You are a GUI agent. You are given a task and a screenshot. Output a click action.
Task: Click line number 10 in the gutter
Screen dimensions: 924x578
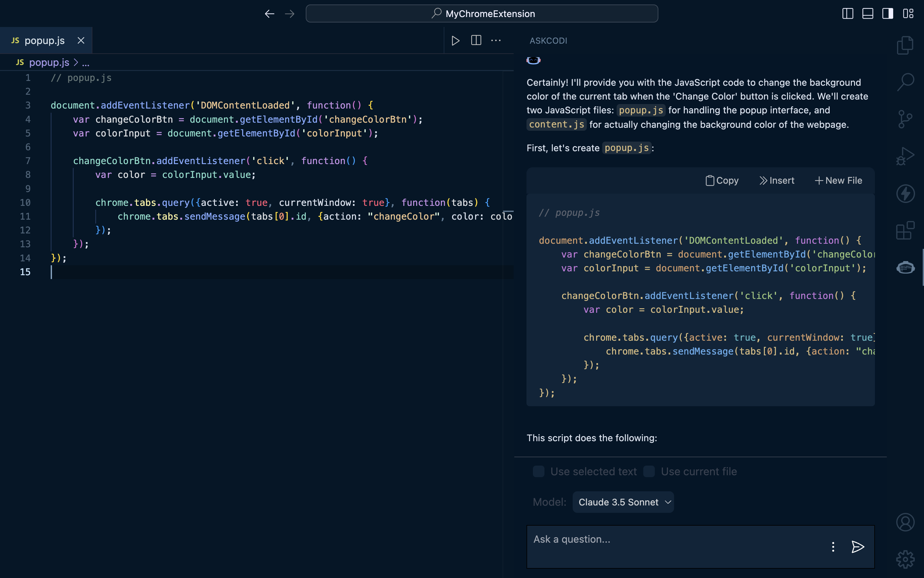[x=25, y=203]
